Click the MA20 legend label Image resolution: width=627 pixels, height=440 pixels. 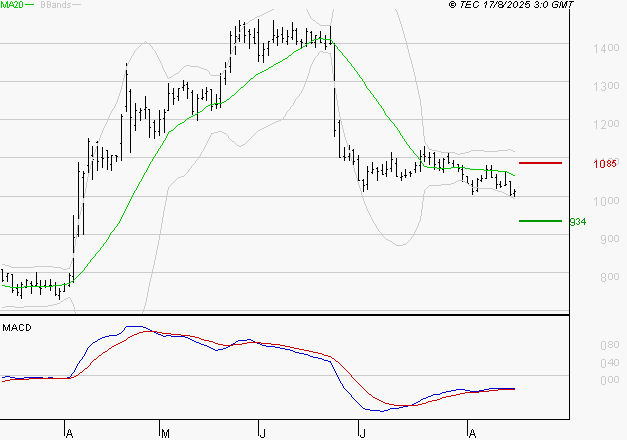[12, 6]
